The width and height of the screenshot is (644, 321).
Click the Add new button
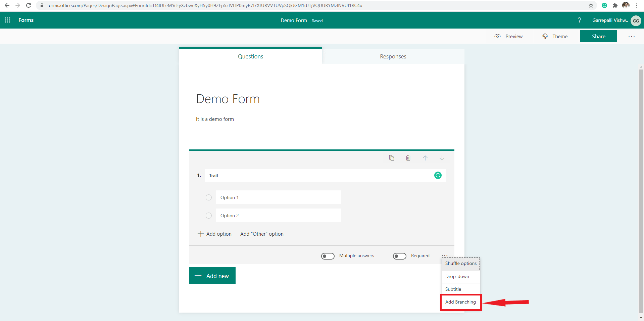212,276
